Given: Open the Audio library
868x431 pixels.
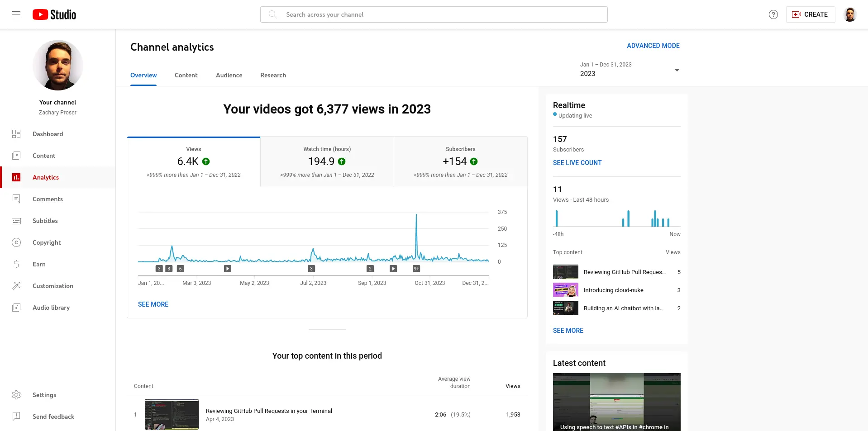Looking at the screenshot, I should (51, 308).
